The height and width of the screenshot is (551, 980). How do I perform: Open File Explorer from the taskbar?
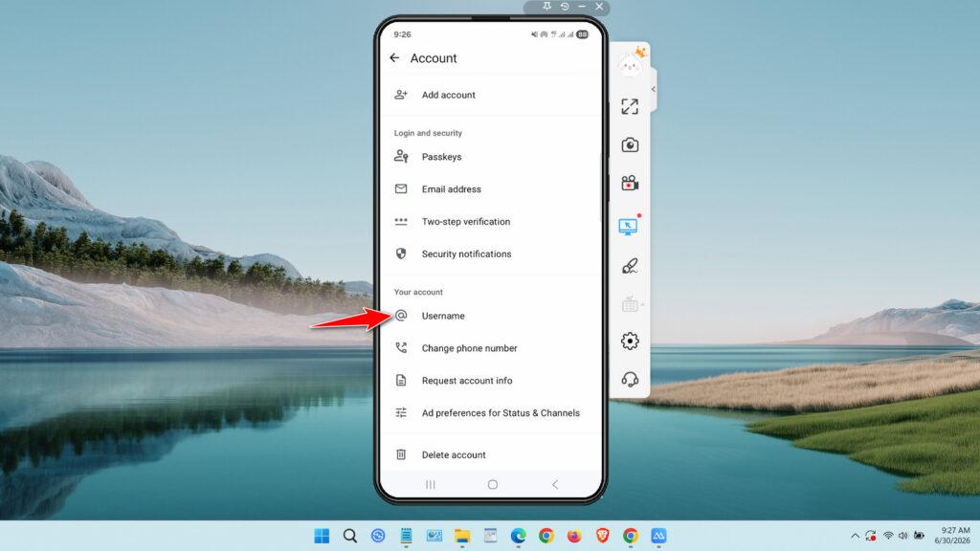click(462, 536)
